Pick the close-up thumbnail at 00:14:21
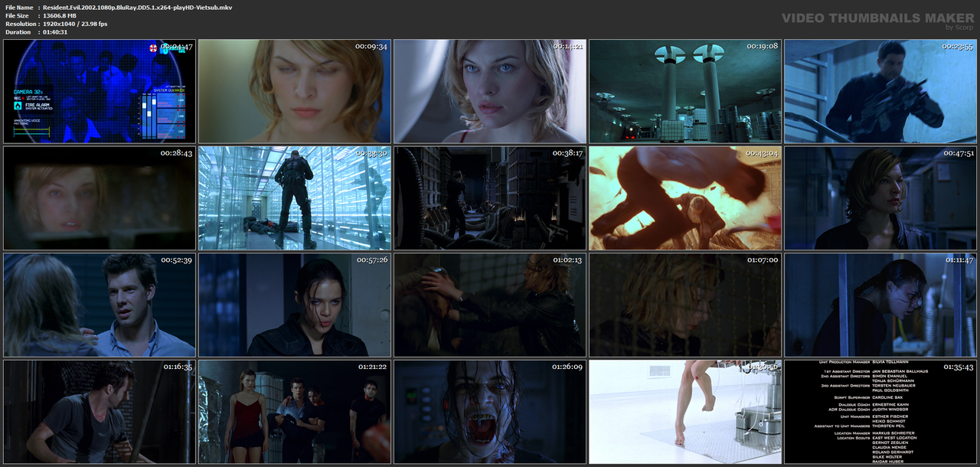 click(x=490, y=91)
